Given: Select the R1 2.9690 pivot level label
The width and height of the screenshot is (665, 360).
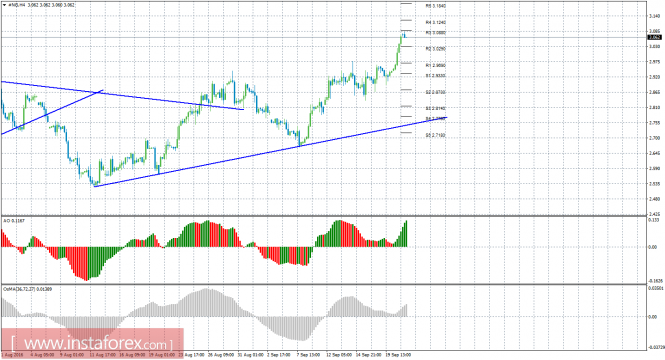Looking at the screenshot, I should point(436,66).
